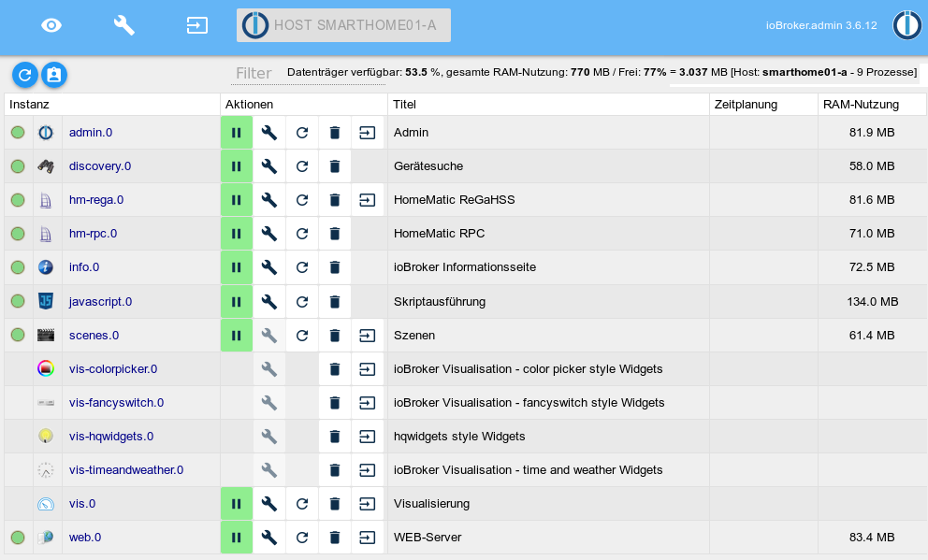
Task: Delete the hm-rpc.0 instance
Action: point(334,234)
